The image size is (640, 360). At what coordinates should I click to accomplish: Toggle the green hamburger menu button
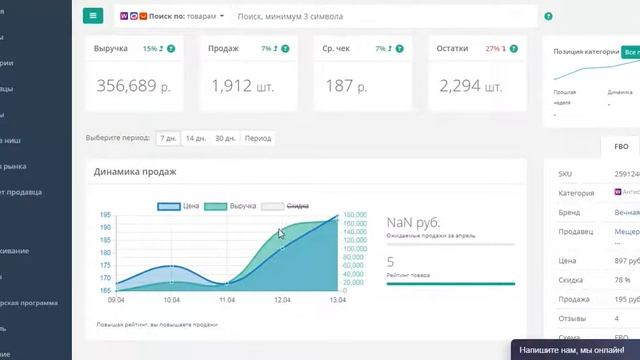93,16
